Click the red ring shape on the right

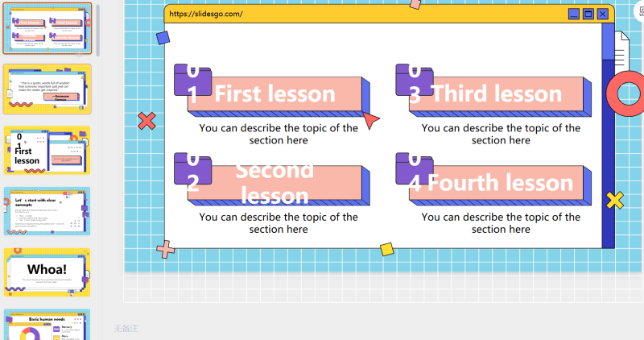pos(626,93)
